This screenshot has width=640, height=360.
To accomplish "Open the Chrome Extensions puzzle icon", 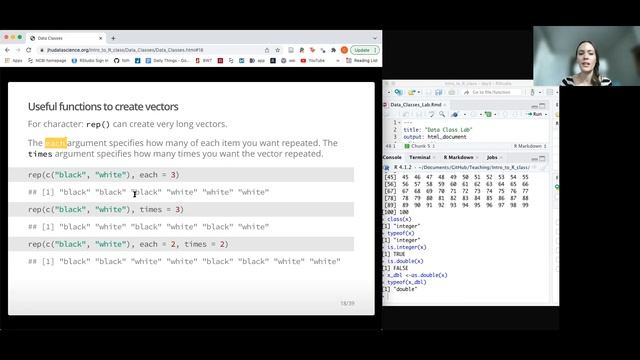I will point(333,50).
